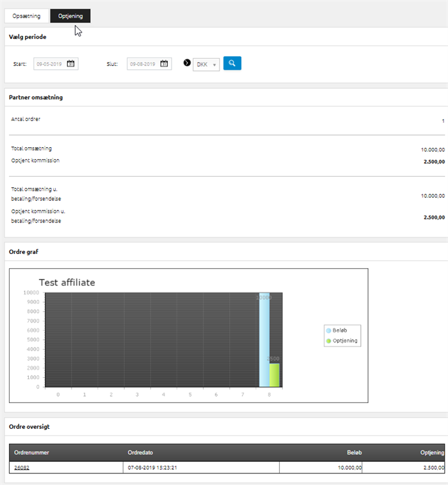Screen dimensions: 448x485
Task: Click the black arrow icon before currency
Action: point(187,63)
